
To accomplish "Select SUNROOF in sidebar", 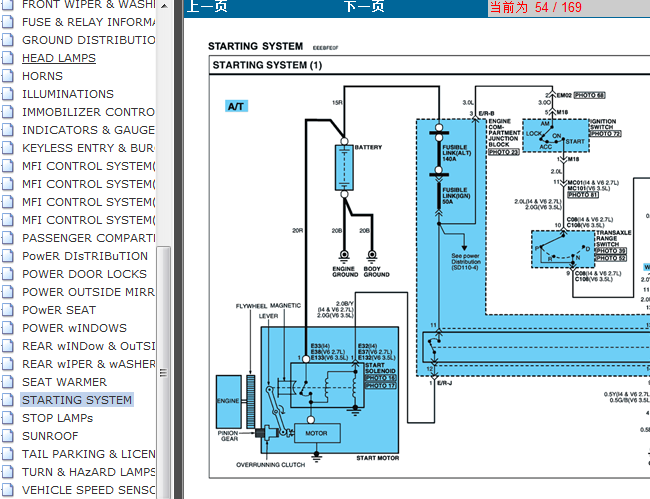I will 50,436.
